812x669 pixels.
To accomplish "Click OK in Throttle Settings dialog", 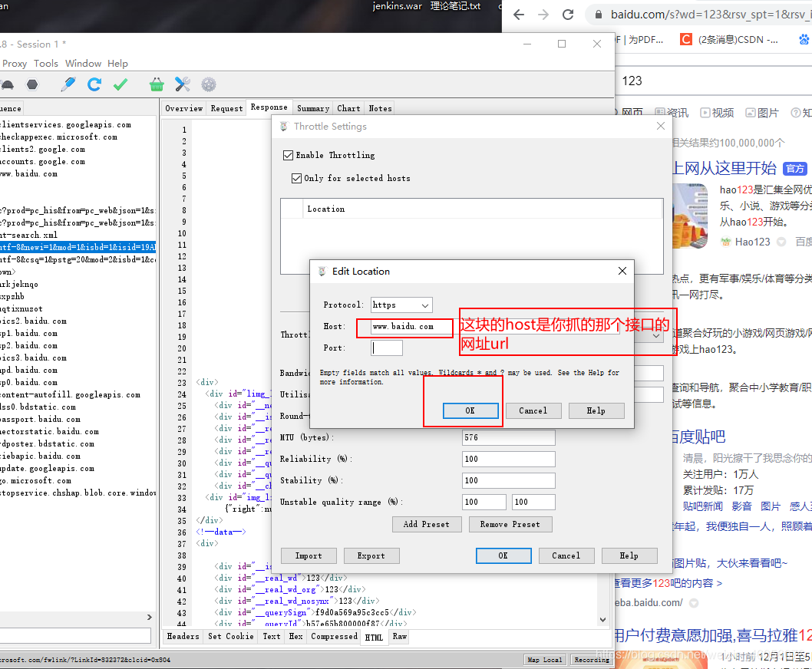I will 503,555.
